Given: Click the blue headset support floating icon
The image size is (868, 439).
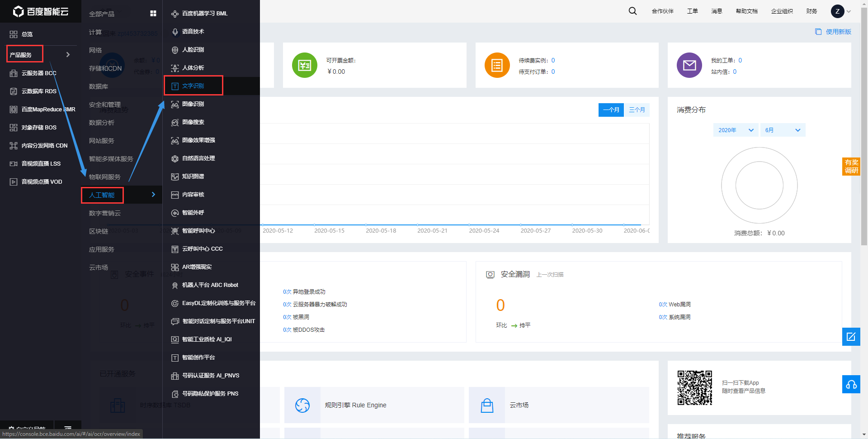Looking at the screenshot, I should tap(851, 384).
